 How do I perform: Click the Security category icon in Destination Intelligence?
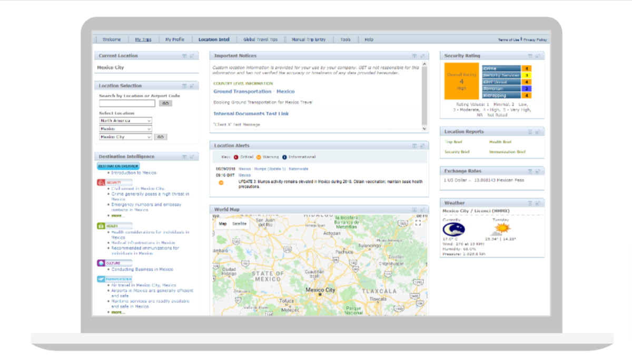point(101,182)
